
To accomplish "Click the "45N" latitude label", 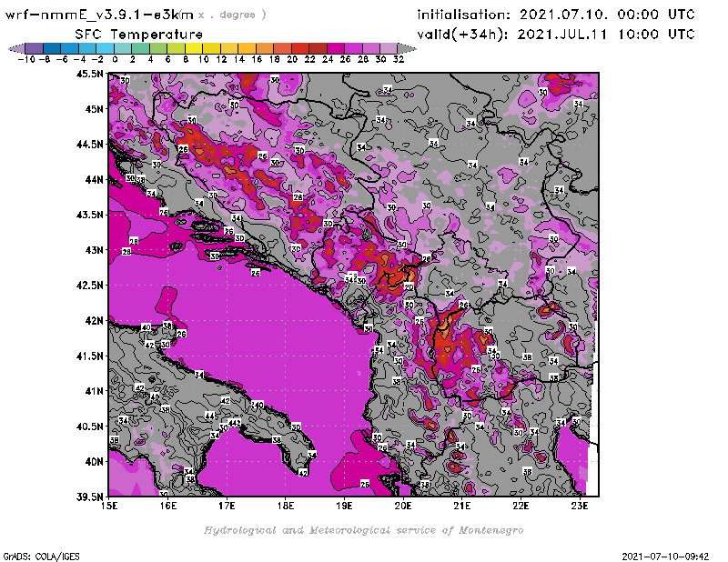I will click(95, 109).
